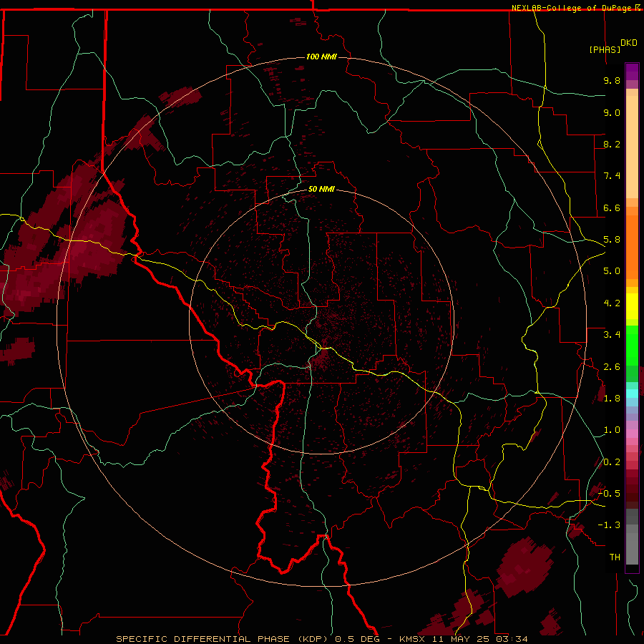Click the 5.0 value on the scale

pos(612,271)
